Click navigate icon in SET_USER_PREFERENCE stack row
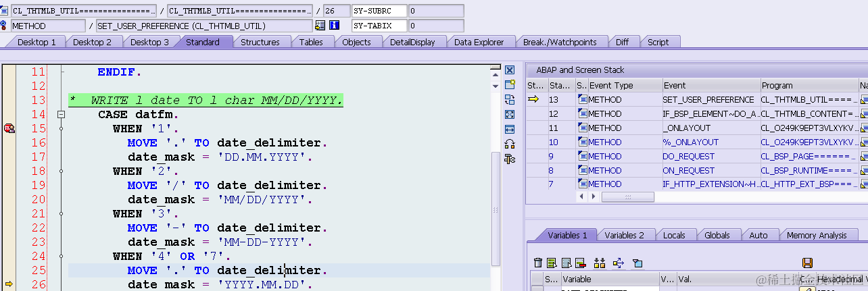Viewport: 868px width, 291px height. click(x=865, y=99)
